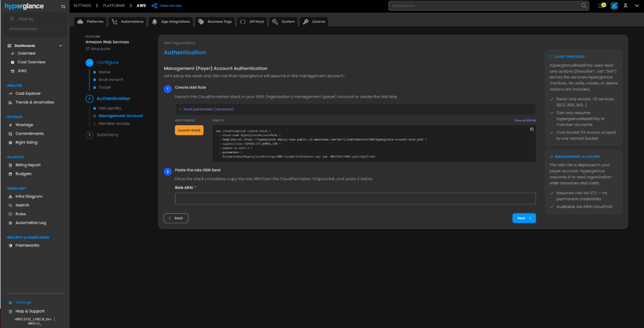Screen dimensions: 644x328
Task: Go to the Summary wizard step
Action: tap(102, 135)
